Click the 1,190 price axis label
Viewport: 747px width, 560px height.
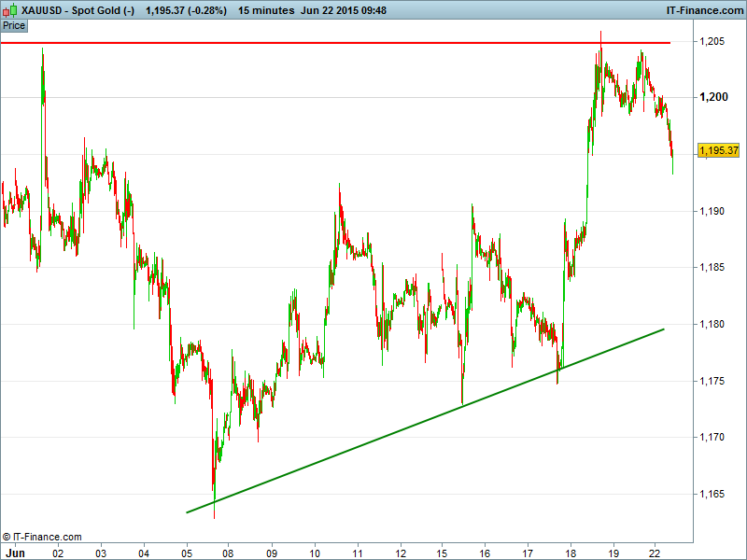tap(712, 212)
